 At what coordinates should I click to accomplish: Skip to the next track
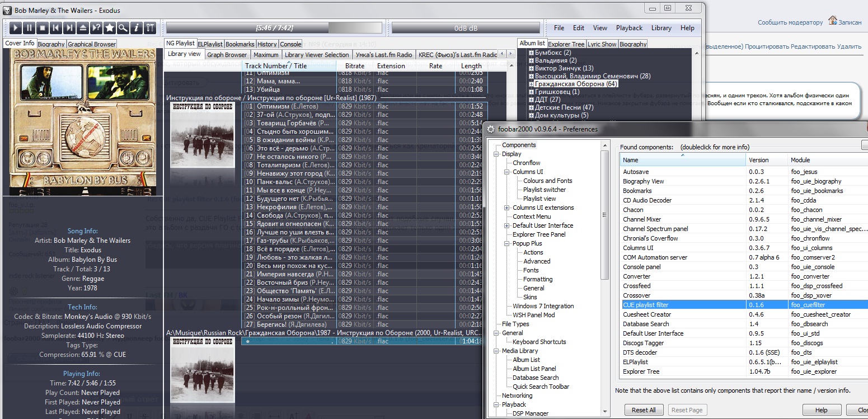tap(69, 27)
